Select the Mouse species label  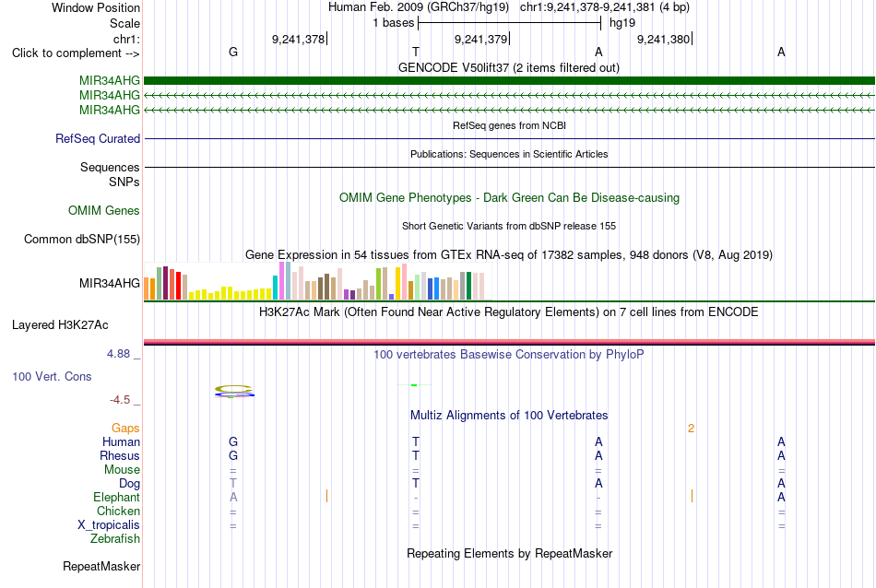click(122, 470)
